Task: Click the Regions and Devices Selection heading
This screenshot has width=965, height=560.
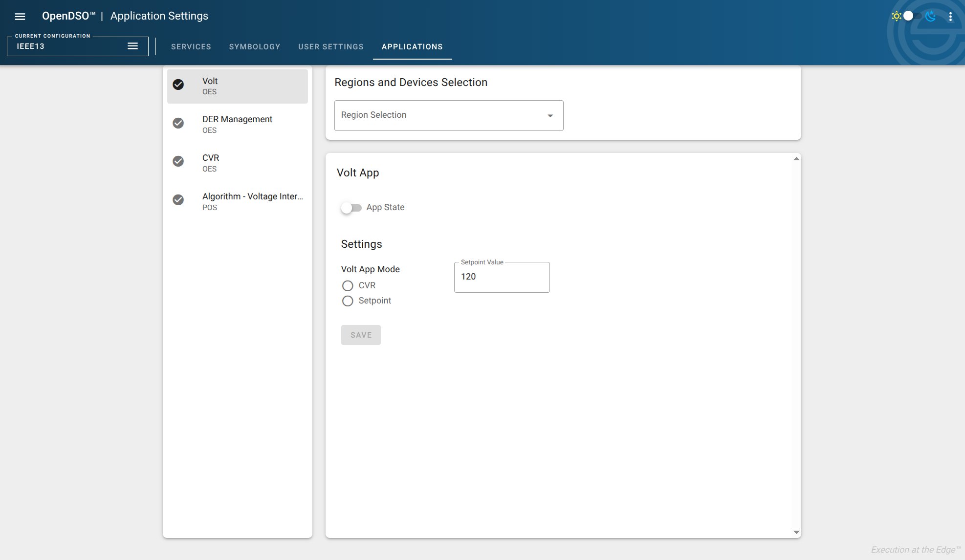Action: tap(411, 83)
